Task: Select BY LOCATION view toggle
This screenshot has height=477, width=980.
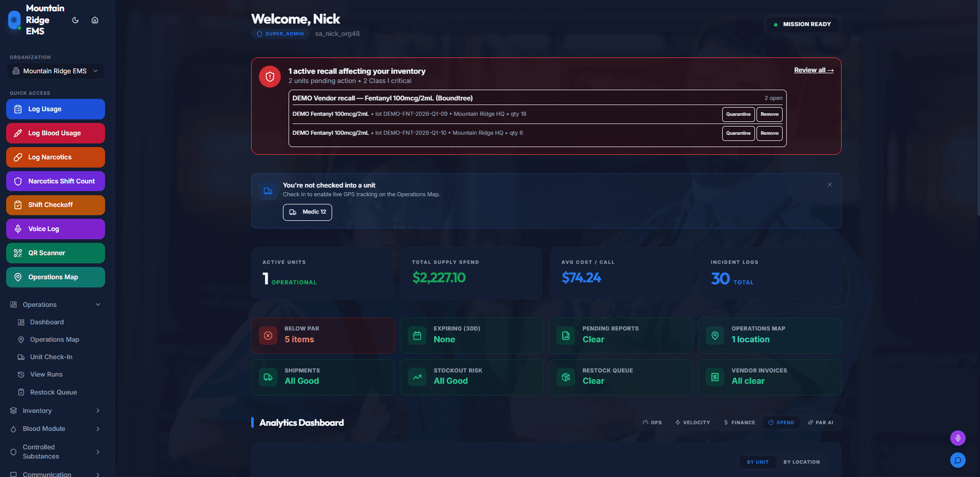Action: pos(802,462)
